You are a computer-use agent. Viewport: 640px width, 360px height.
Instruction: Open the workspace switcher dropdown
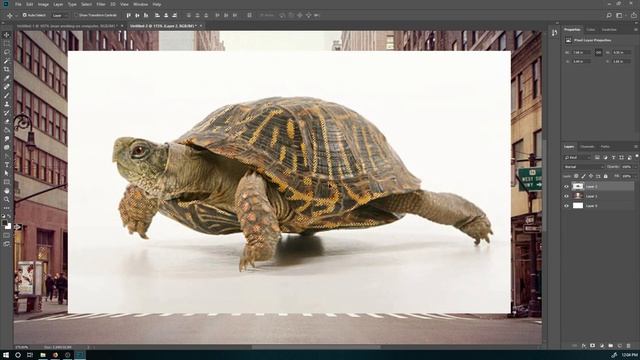[x=620, y=15]
